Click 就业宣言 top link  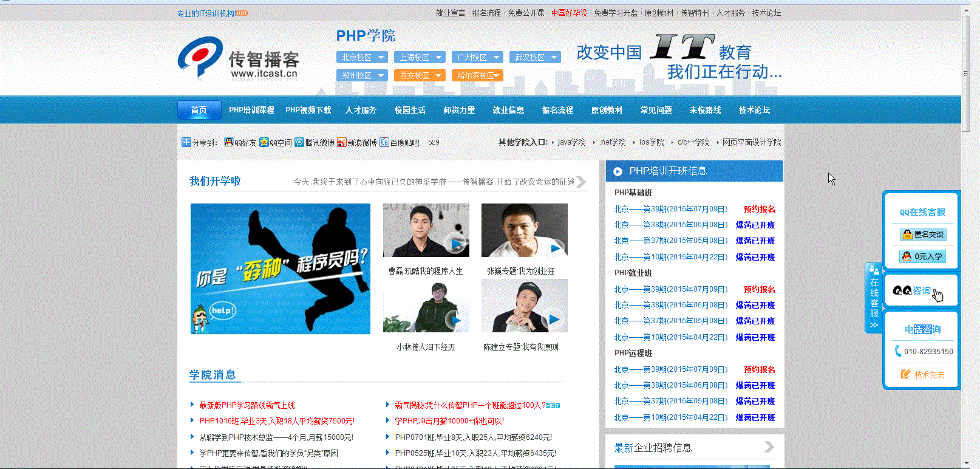[x=451, y=13]
